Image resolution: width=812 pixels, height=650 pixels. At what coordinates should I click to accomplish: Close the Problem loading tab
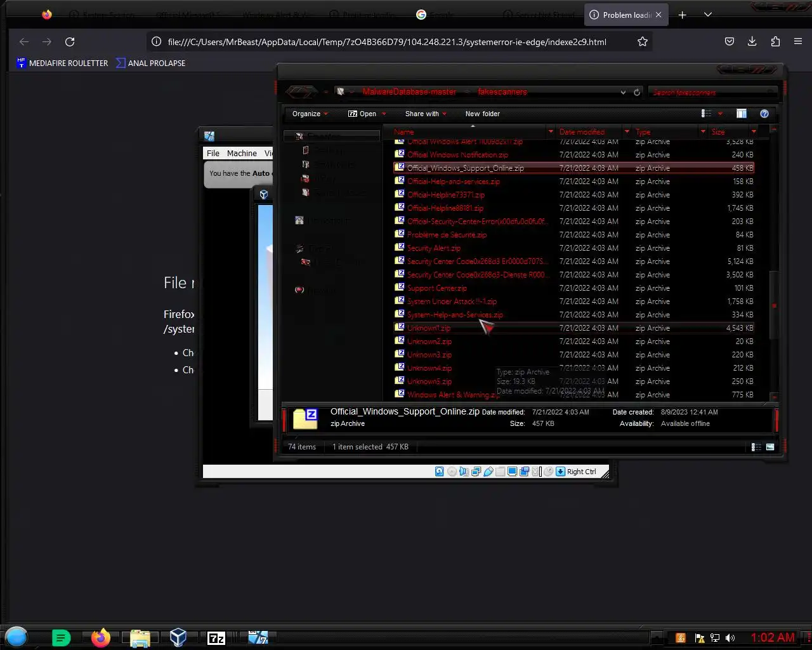click(x=658, y=15)
